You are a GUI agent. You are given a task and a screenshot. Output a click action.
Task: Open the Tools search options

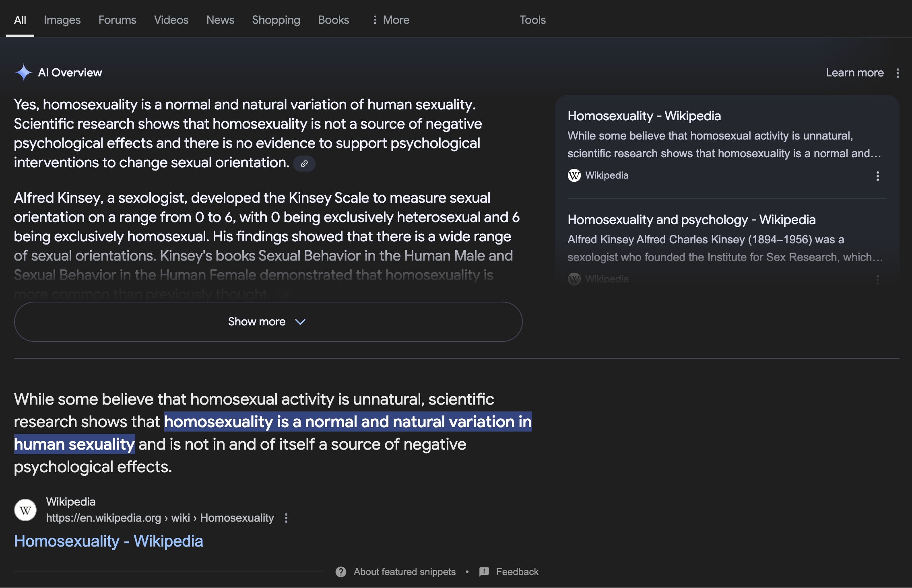[x=532, y=20]
